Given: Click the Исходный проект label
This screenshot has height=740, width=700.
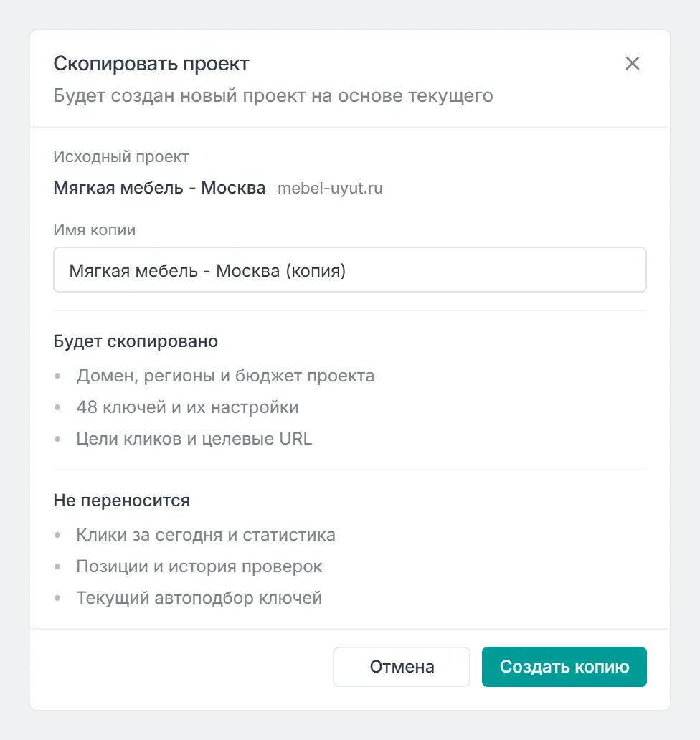Looking at the screenshot, I should click(121, 157).
